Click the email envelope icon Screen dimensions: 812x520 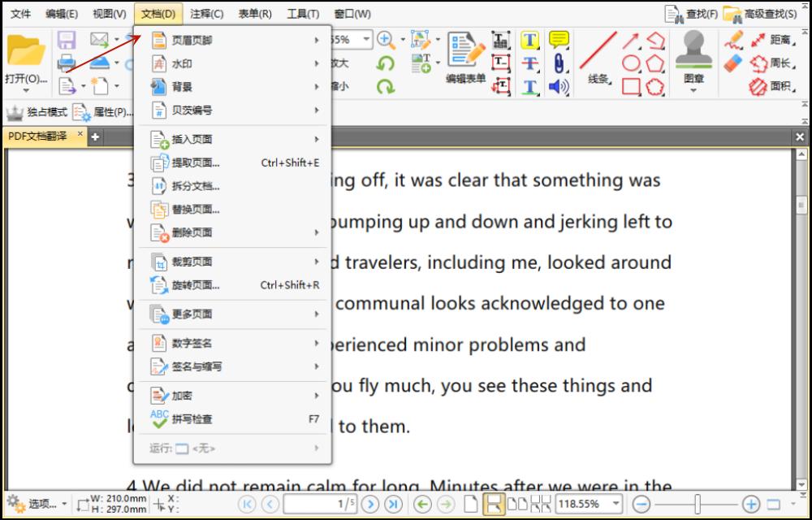99,40
